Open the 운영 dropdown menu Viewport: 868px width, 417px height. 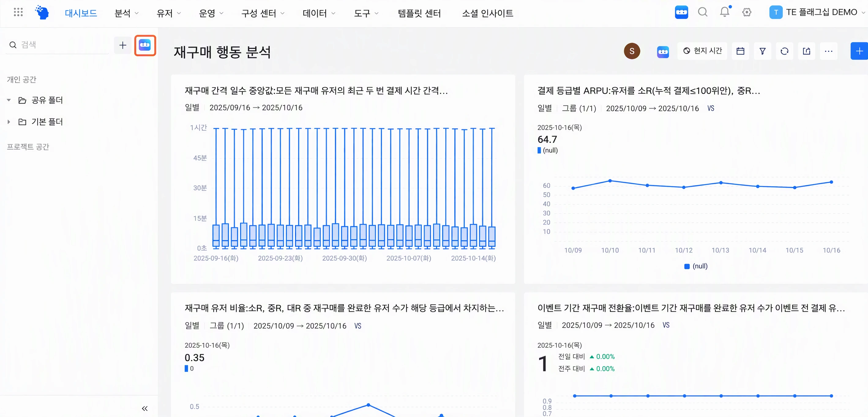click(x=211, y=13)
